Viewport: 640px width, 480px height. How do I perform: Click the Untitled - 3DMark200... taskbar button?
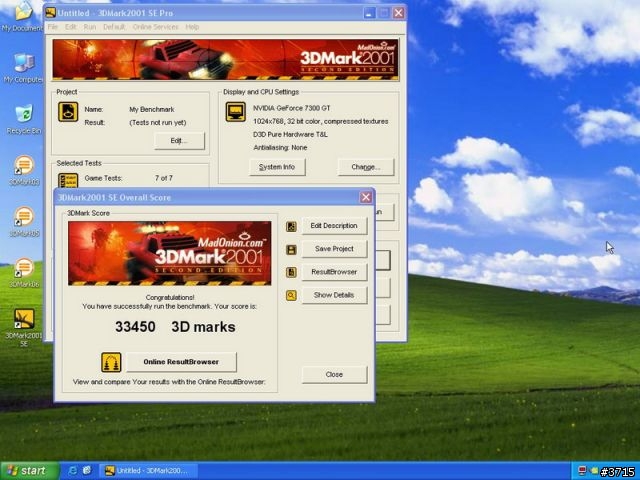point(149,471)
